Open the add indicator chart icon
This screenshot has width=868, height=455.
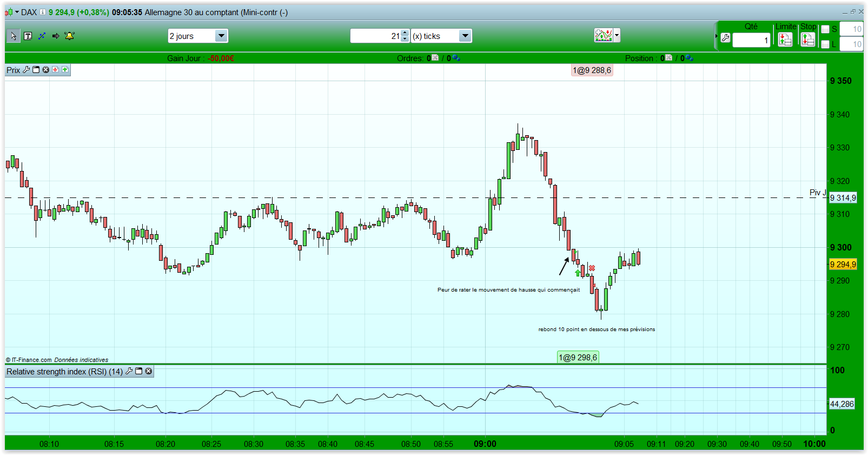click(x=604, y=36)
